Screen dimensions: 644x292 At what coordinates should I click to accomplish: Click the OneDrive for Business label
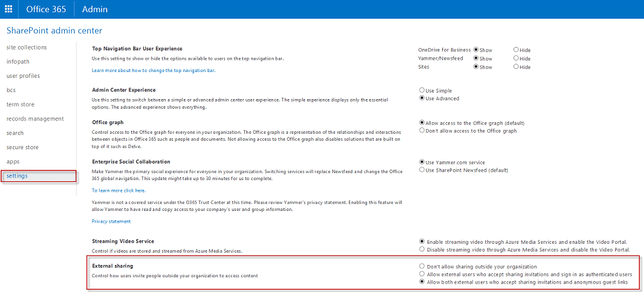[444, 50]
